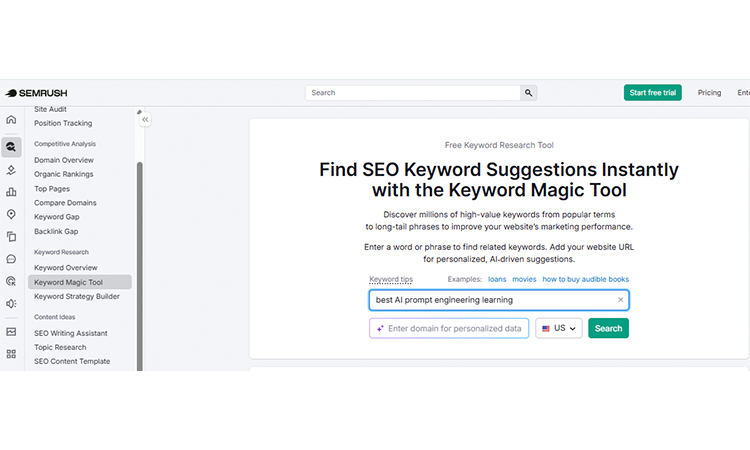The width and height of the screenshot is (750, 450).
Task: Open the Keyword tips link
Action: pyautogui.click(x=391, y=279)
